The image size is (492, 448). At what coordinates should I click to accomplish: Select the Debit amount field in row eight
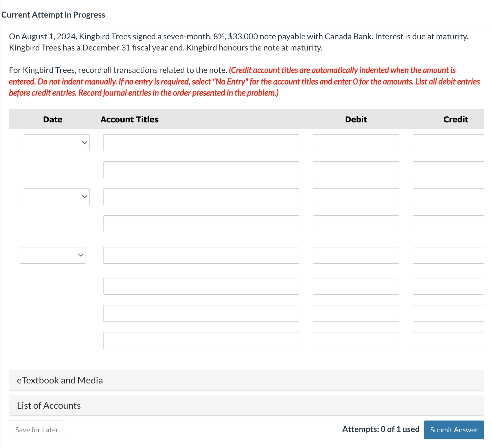point(356,340)
